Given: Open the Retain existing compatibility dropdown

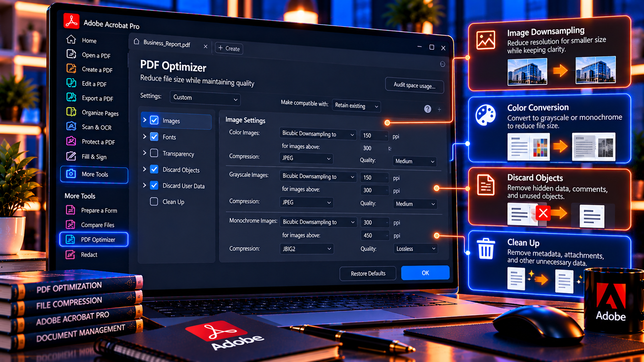Looking at the screenshot, I should 356,106.
